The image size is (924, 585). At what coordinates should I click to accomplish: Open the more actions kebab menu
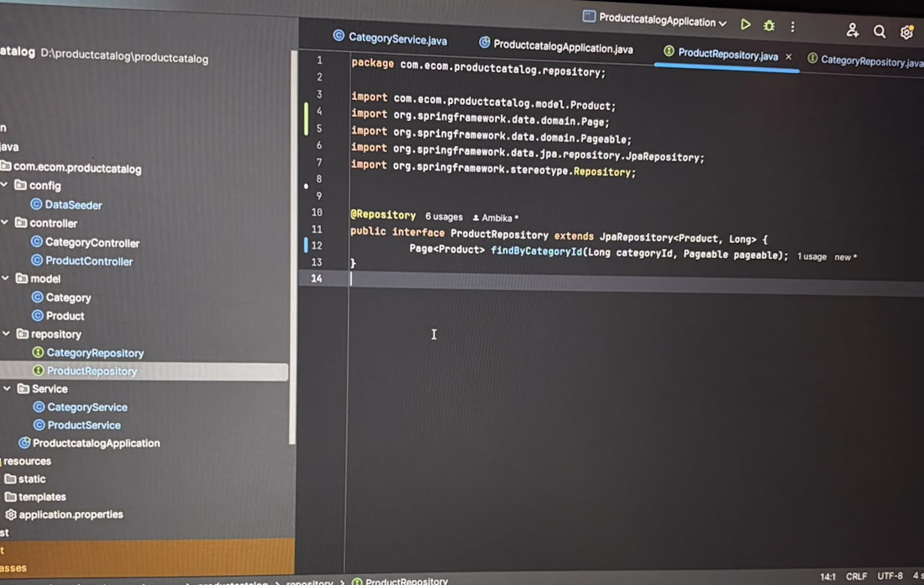(793, 27)
